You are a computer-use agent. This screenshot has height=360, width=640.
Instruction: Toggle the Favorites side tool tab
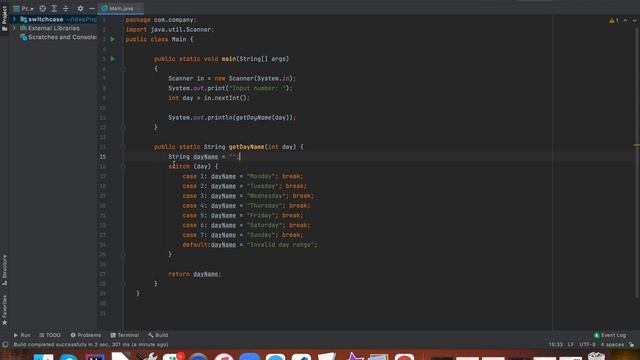pos(4,310)
